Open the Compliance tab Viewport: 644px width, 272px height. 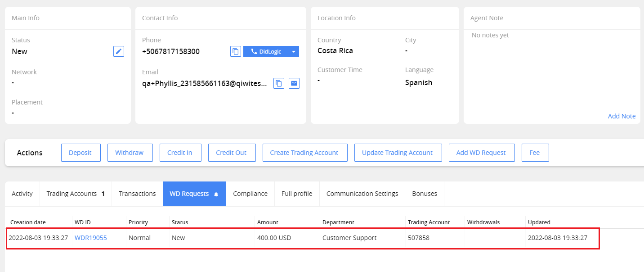(x=250, y=194)
